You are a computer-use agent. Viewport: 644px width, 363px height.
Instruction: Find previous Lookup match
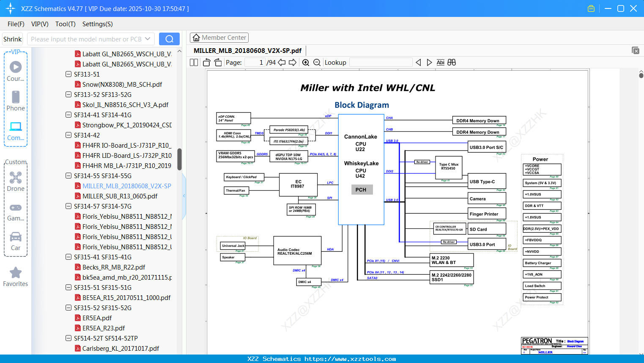(x=418, y=62)
